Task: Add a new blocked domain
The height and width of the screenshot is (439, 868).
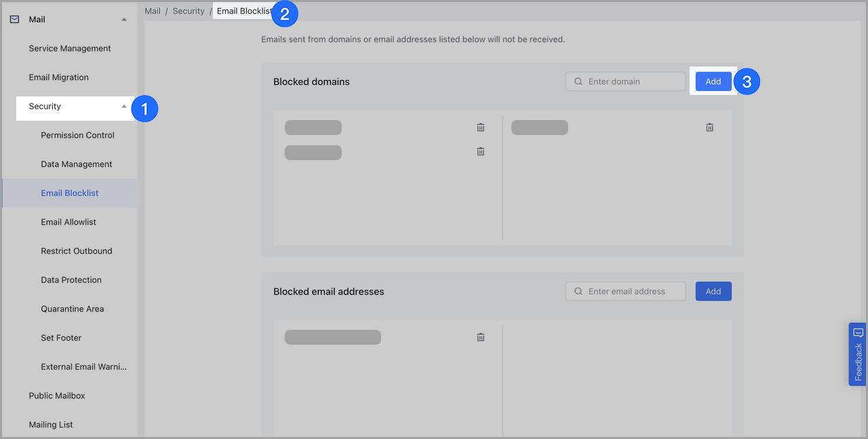Action: click(713, 81)
